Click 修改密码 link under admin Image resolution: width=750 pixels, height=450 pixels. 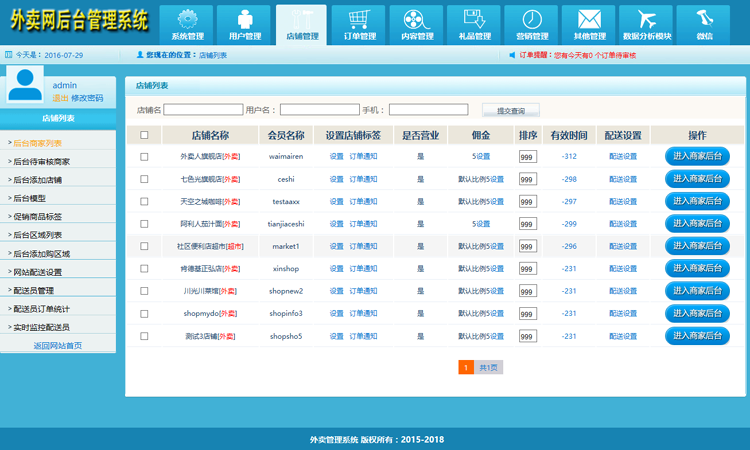87,98
